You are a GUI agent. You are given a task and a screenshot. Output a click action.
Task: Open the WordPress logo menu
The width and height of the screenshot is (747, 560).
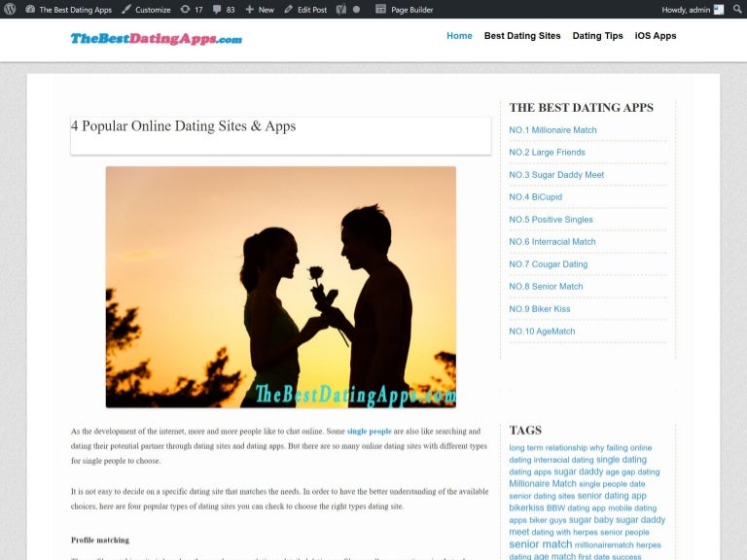[10, 9]
